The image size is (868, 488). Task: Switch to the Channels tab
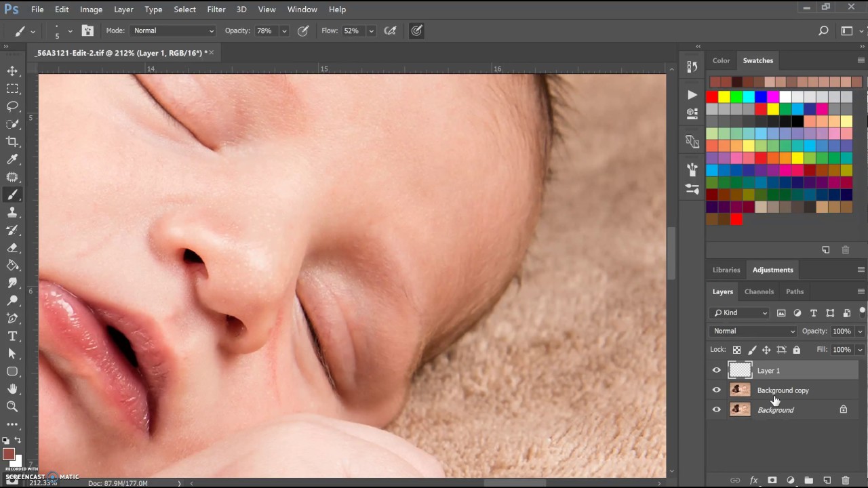point(759,291)
